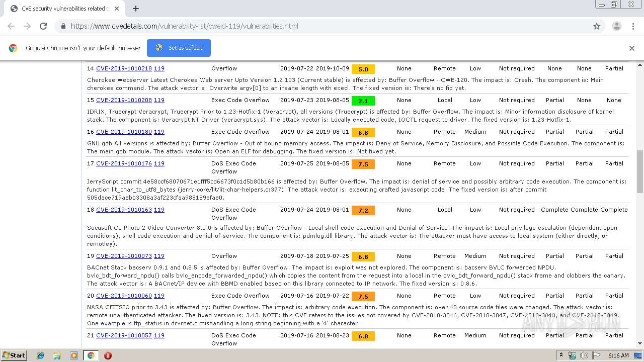
Task: Show the clock reading 6:16 AM
Action: (618, 355)
